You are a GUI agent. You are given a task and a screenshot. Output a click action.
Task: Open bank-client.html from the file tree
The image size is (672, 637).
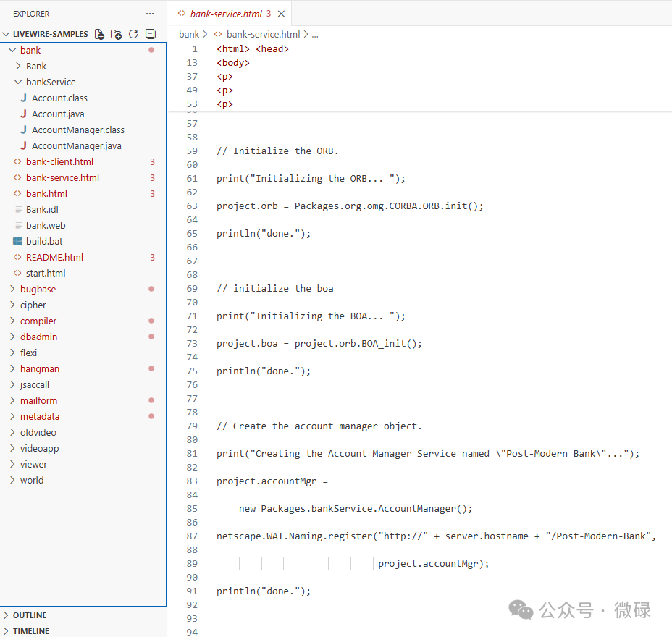click(59, 161)
